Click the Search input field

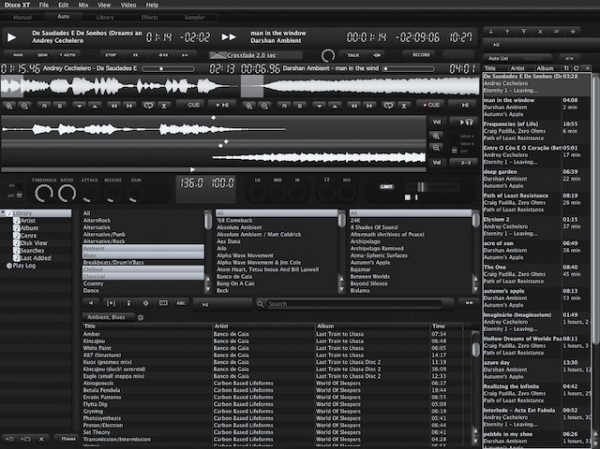click(350, 304)
